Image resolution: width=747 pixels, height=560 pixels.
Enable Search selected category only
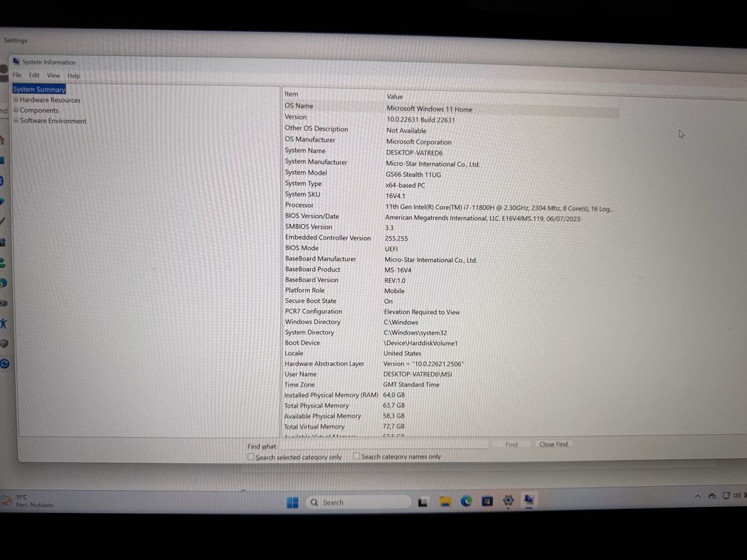pyautogui.click(x=250, y=457)
